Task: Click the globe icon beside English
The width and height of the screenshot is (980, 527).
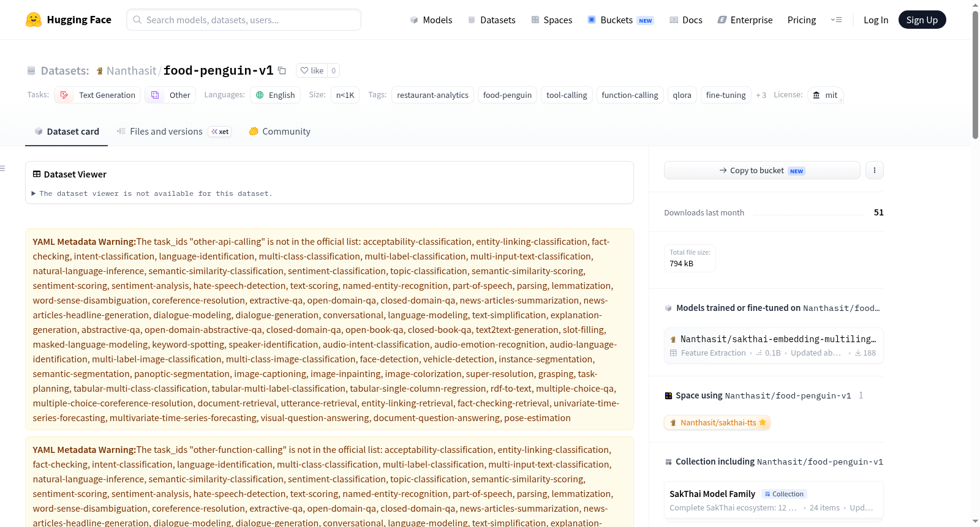Action: point(260,95)
